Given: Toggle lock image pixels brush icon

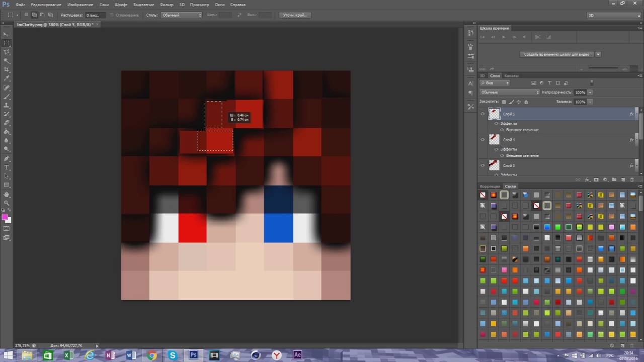Looking at the screenshot, I should [512, 102].
